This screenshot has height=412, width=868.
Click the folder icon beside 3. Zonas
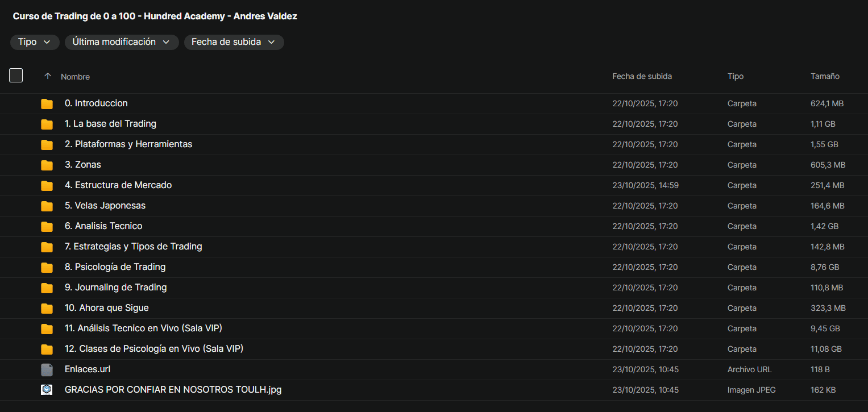[47, 165]
